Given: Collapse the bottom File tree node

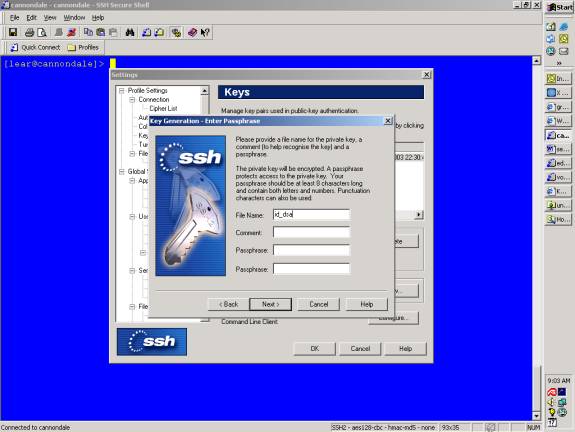Looking at the screenshot, I should 132,307.
